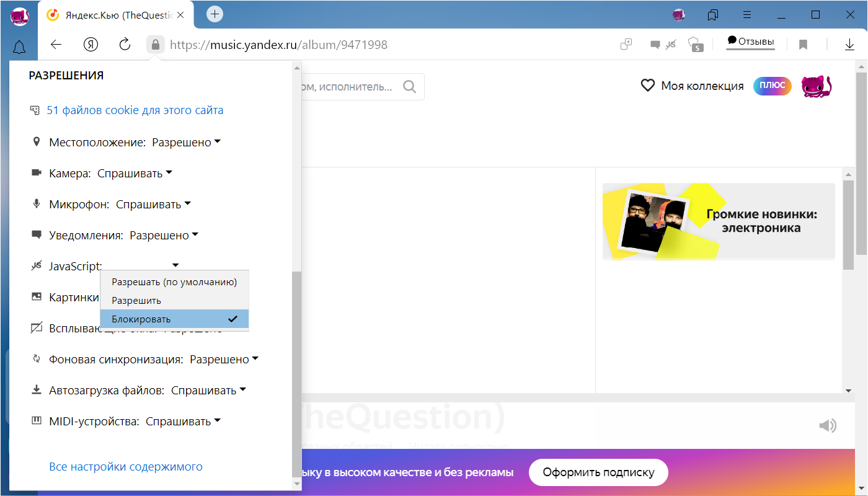The width and height of the screenshot is (868, 496).
Task: Click the ПЛЮС badge
Action: point(773,86)
